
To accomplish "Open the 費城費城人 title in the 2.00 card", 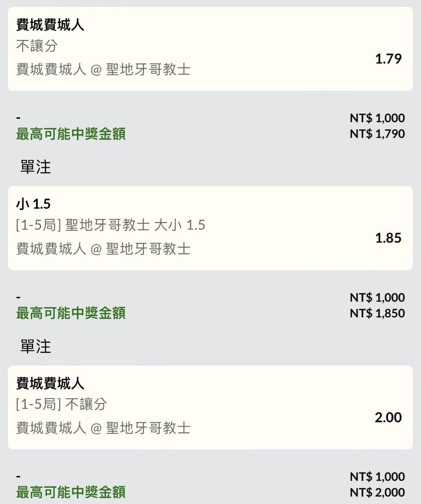I will (50, 383).
